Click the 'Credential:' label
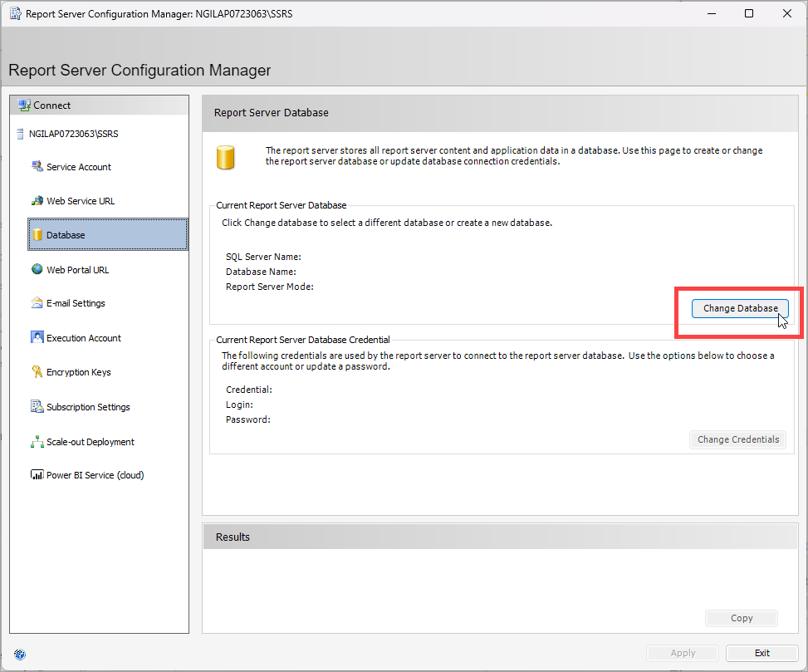 pyautogui.click(x=249, y=390)
